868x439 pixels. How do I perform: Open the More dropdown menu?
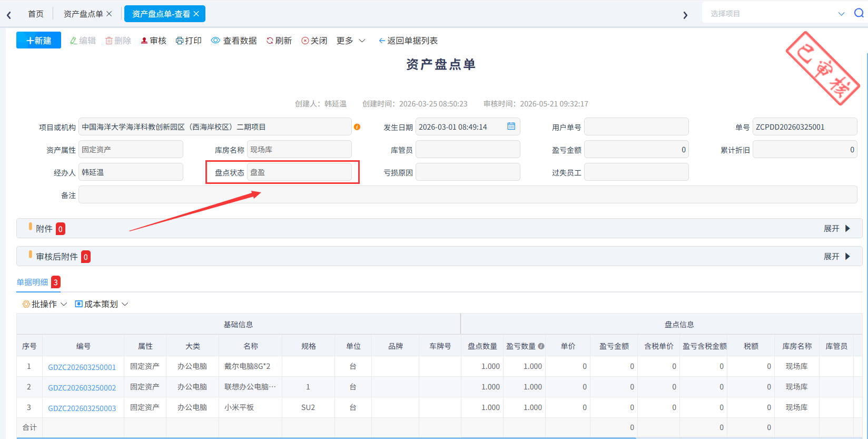pos(351,41)
